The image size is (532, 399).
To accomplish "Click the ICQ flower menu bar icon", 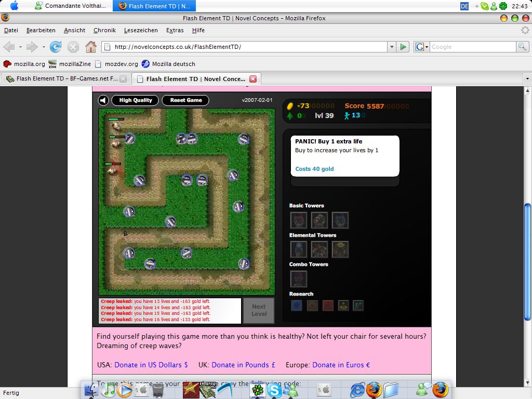I will pyautogui.click(x=503, y=6).
